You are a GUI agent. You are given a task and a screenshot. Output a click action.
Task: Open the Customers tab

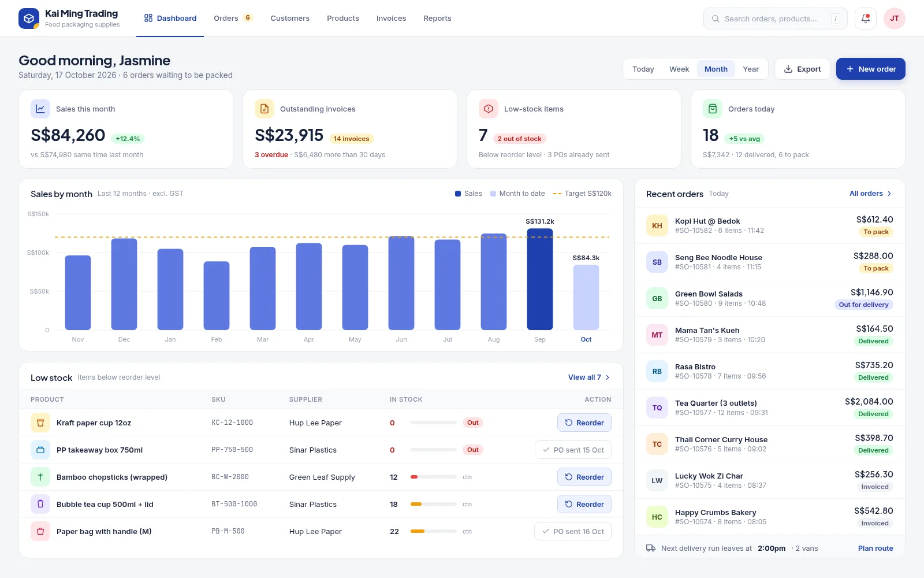coord(290,18)
